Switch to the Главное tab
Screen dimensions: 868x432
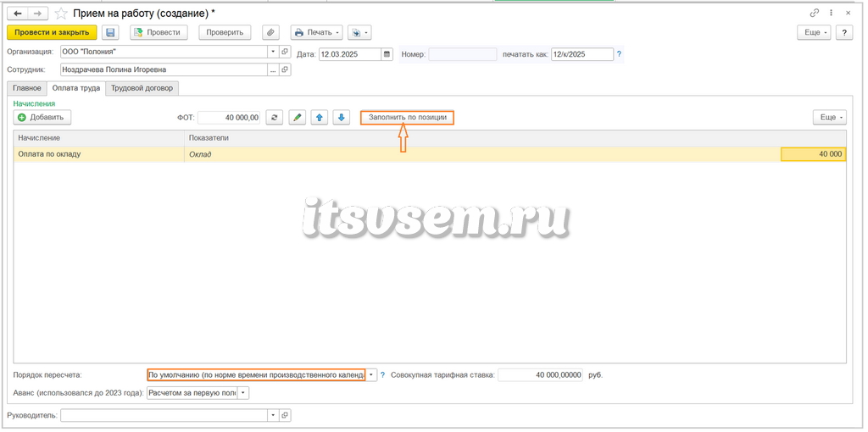click(x=27, y=88)
